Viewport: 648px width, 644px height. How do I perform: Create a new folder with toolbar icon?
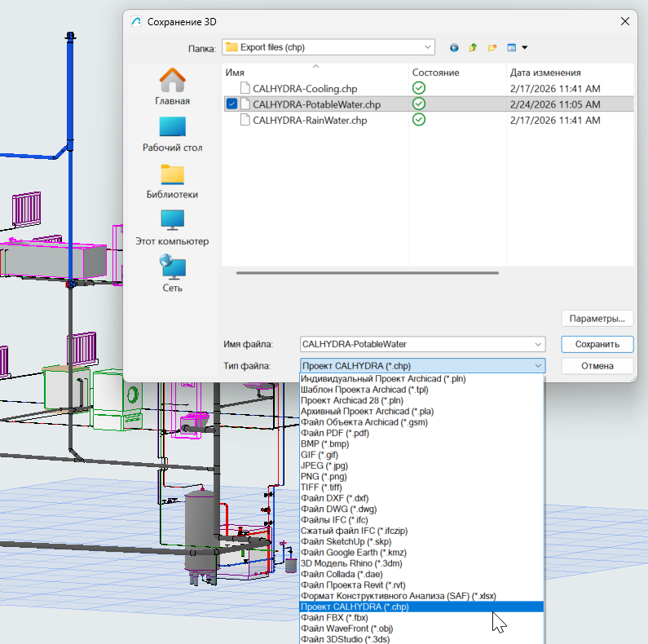point(492,47)
